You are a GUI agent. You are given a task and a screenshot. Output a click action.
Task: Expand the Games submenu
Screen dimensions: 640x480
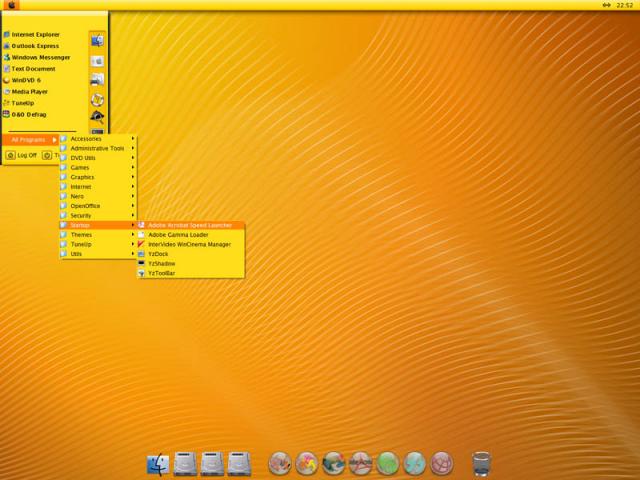tap(98, 168)
